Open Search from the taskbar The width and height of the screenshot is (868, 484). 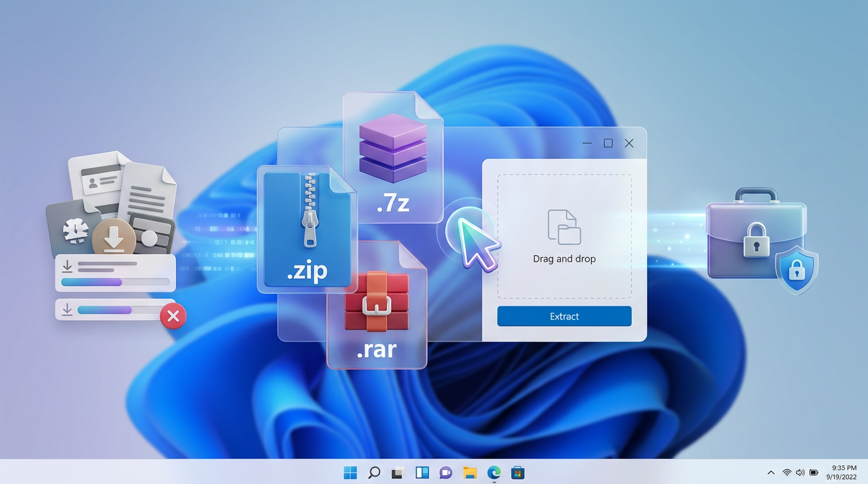point(373,472)
